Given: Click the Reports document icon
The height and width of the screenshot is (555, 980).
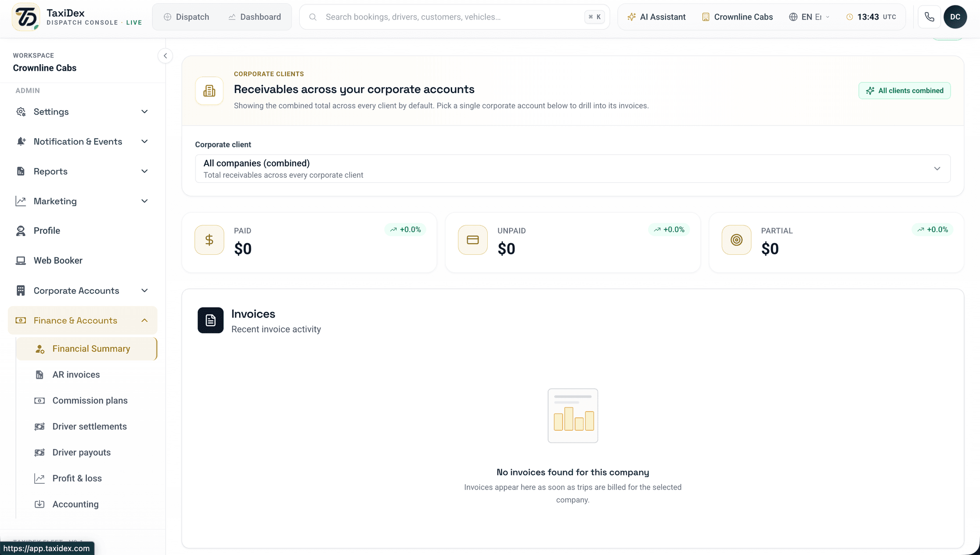Looking at the screenshot, I should click(x=21, y=171).
